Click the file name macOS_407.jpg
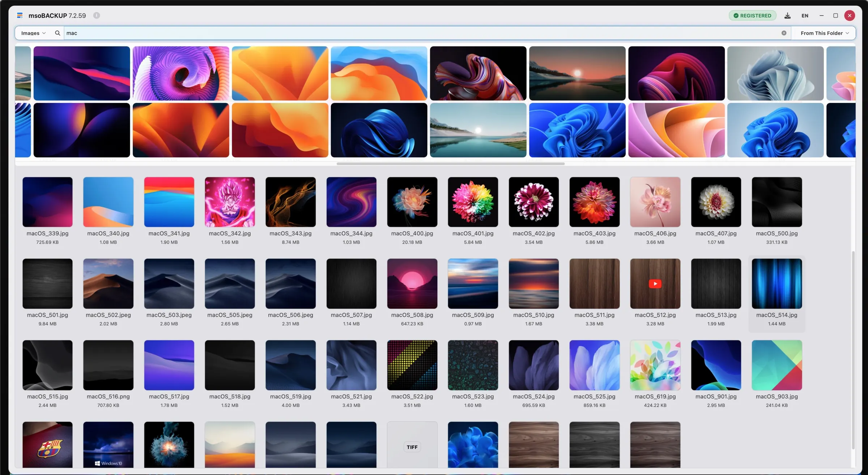868x475 pixels. pyautogui.click(x=716, y=234)
